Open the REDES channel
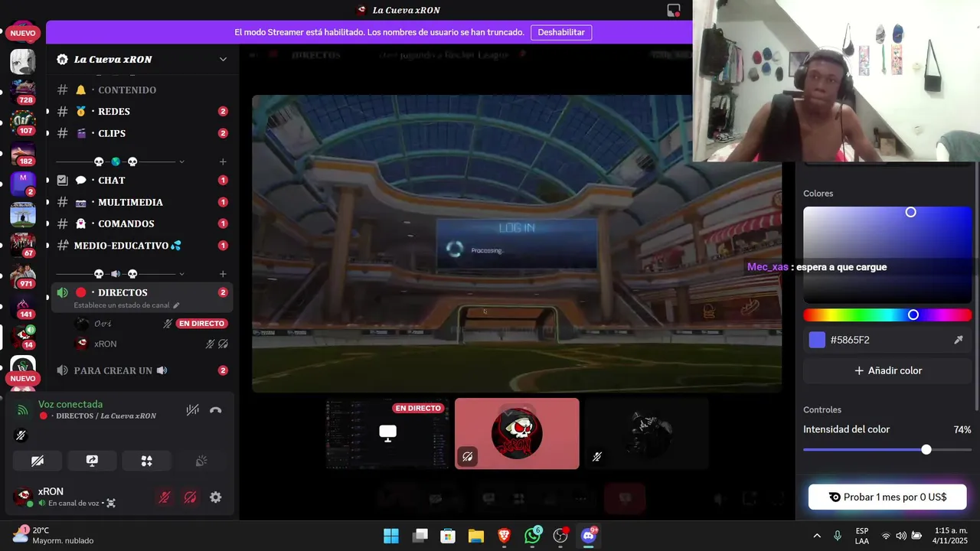This screenshot has width=980, height=551. coord(142,111)
